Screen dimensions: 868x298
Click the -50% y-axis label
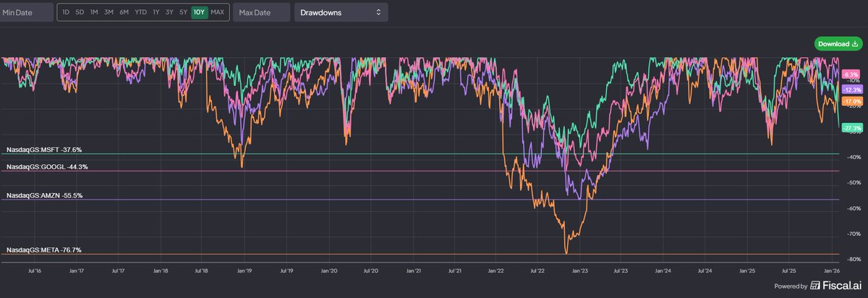(854, 182)
